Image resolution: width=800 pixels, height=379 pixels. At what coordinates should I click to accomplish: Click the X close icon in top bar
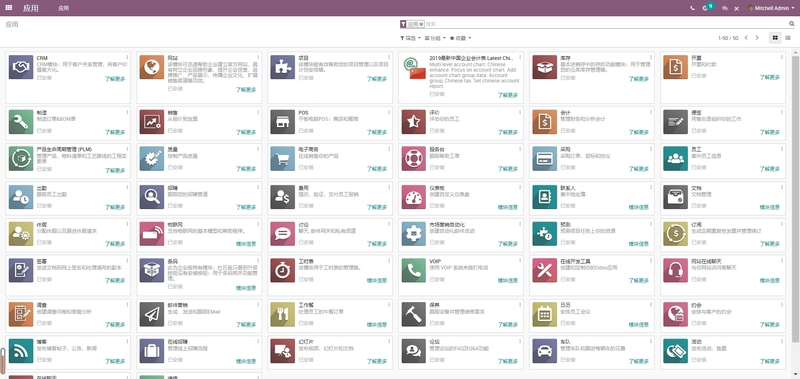737,9
